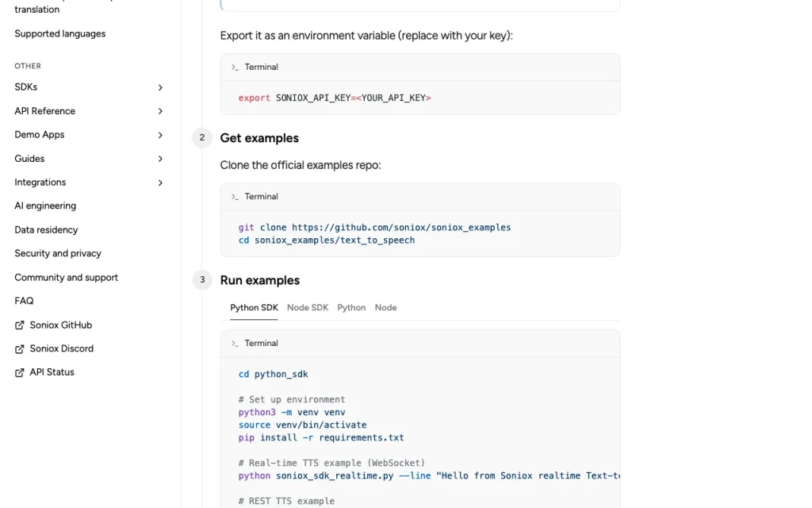812x508 pixels.
Task: Click external link icon beside API Status
Action: click(x=19, y=372)
